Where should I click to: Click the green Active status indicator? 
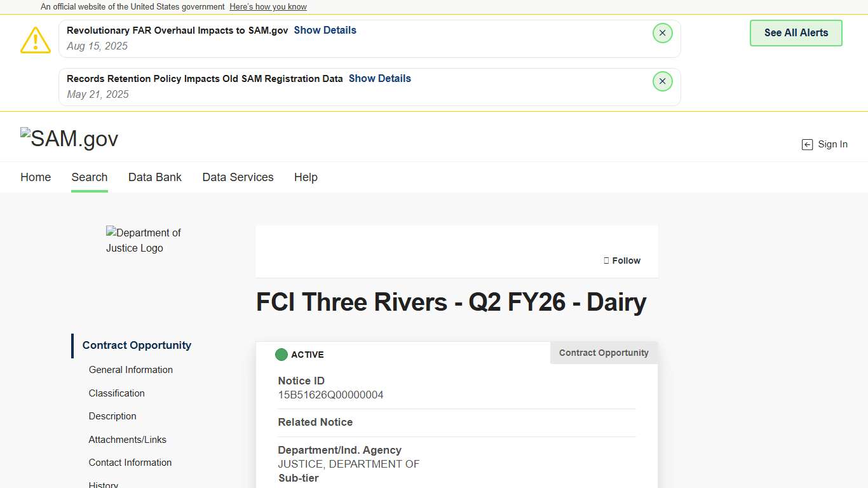point(281,355)
